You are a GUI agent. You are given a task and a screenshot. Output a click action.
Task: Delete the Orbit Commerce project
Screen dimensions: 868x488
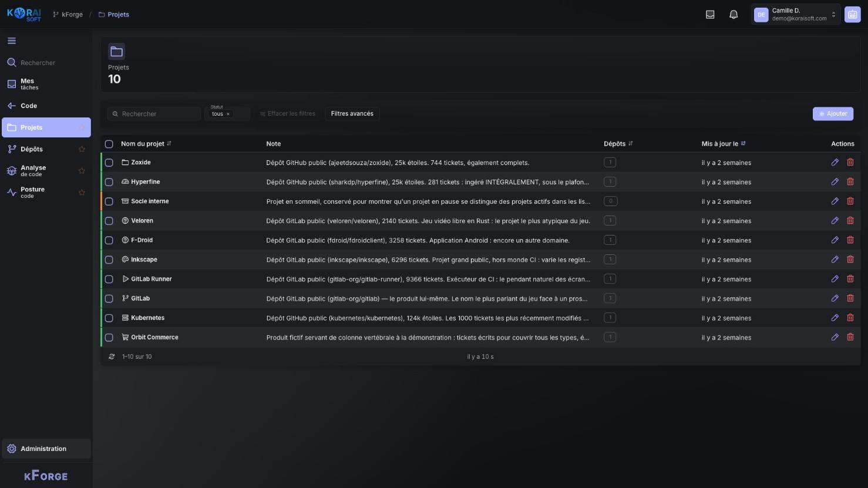click(850, 337)
